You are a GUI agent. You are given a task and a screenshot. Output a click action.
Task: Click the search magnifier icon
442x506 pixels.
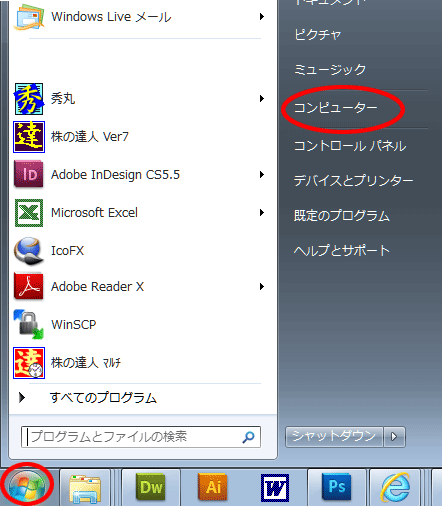[248, 437]
